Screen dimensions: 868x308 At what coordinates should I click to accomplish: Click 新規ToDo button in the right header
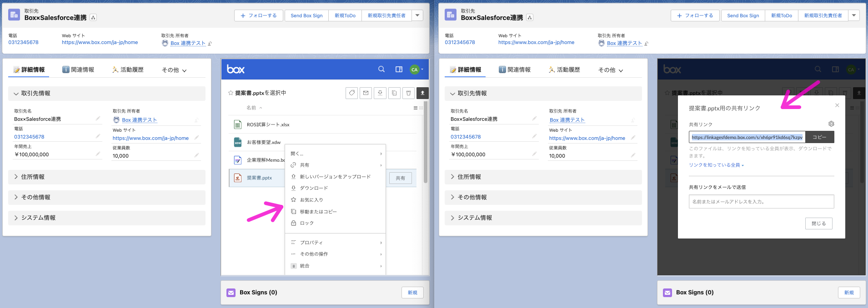[781, 15]
